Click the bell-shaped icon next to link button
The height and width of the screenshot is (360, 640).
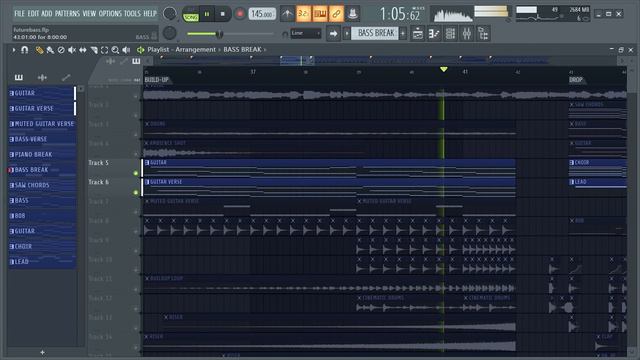353,14
